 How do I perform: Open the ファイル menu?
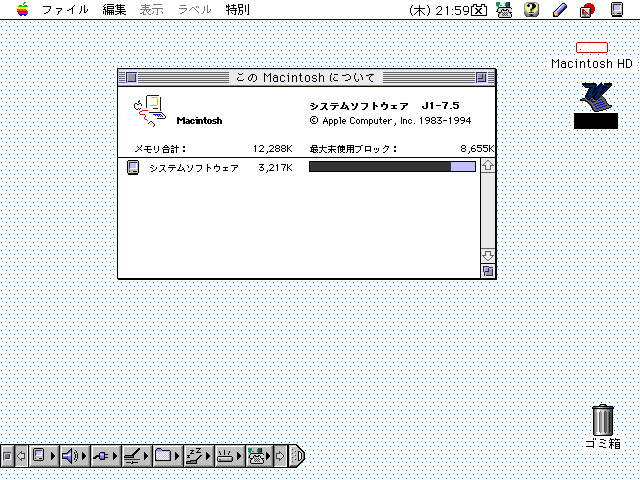65,9
